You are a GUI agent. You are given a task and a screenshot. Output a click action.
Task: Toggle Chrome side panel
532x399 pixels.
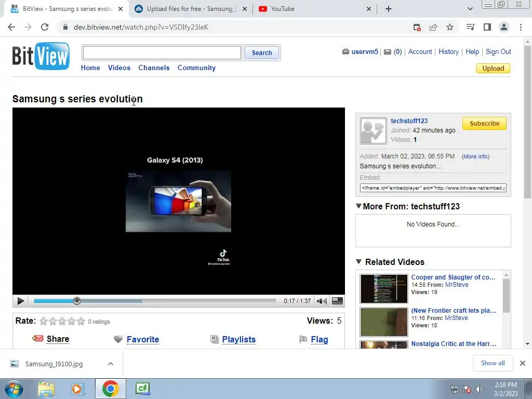click(x=487, y=27)
